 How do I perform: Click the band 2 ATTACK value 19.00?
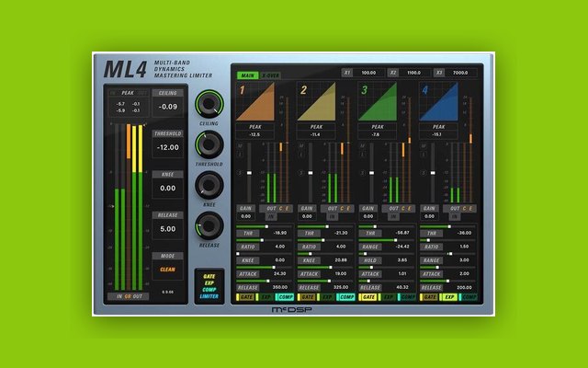click(341, 274)
